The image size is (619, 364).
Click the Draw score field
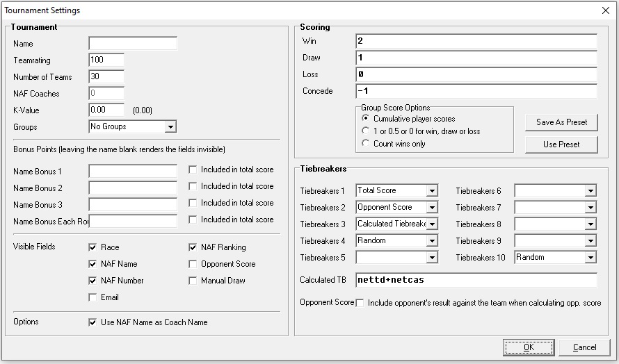pyautogui.click(x=476, y=58)
